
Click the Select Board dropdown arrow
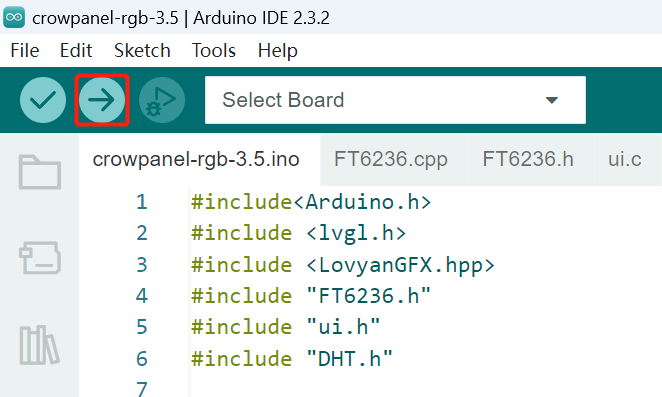click(551, 100)
